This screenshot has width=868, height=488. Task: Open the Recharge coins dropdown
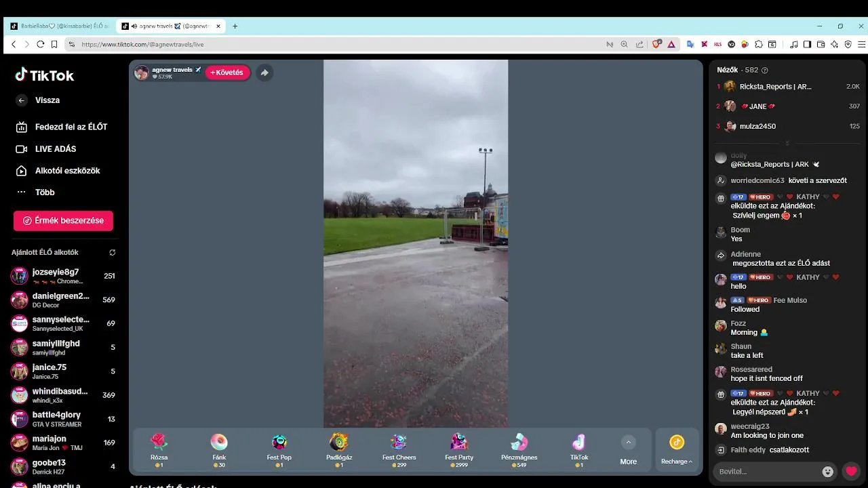pos(677,450)
